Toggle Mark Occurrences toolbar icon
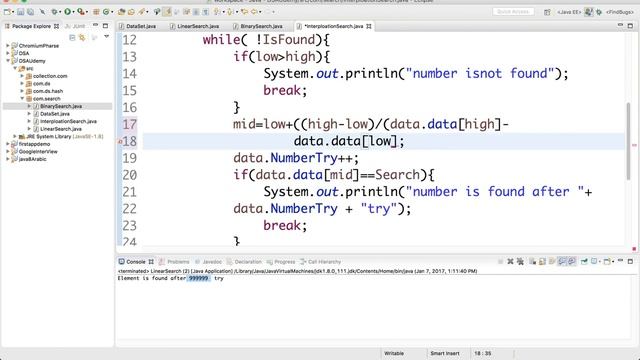 (167, 12)
